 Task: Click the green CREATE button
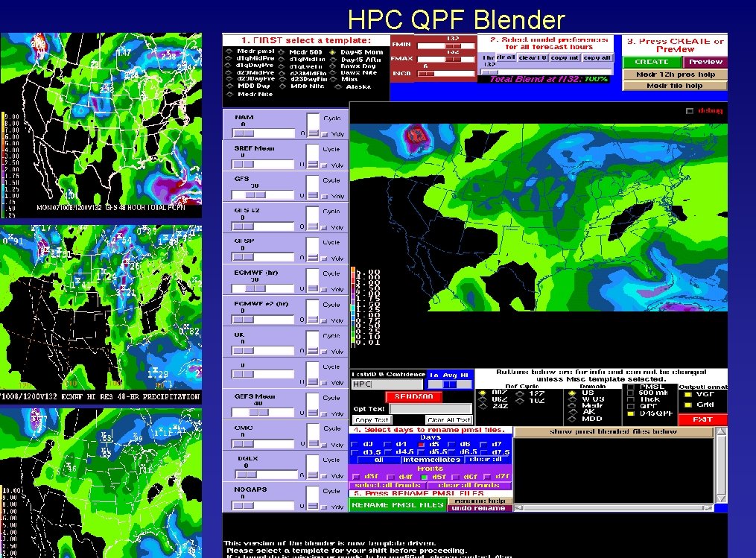[x=652, y=62]
